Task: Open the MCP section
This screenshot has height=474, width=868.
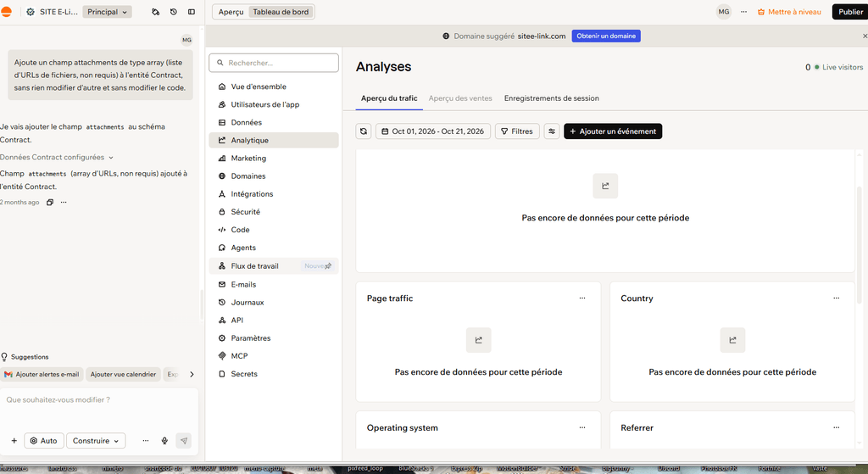Action: click(x=274, y=356)
